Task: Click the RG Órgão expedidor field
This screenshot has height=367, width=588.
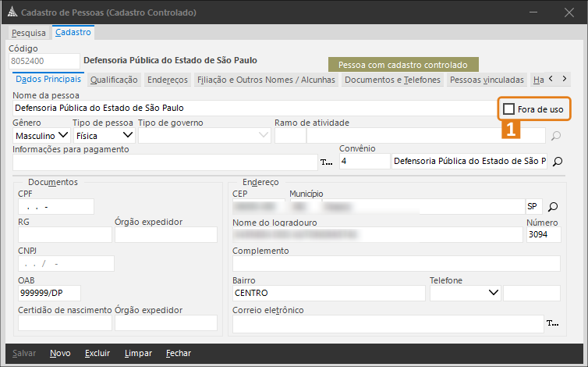Action: (166, 235)
